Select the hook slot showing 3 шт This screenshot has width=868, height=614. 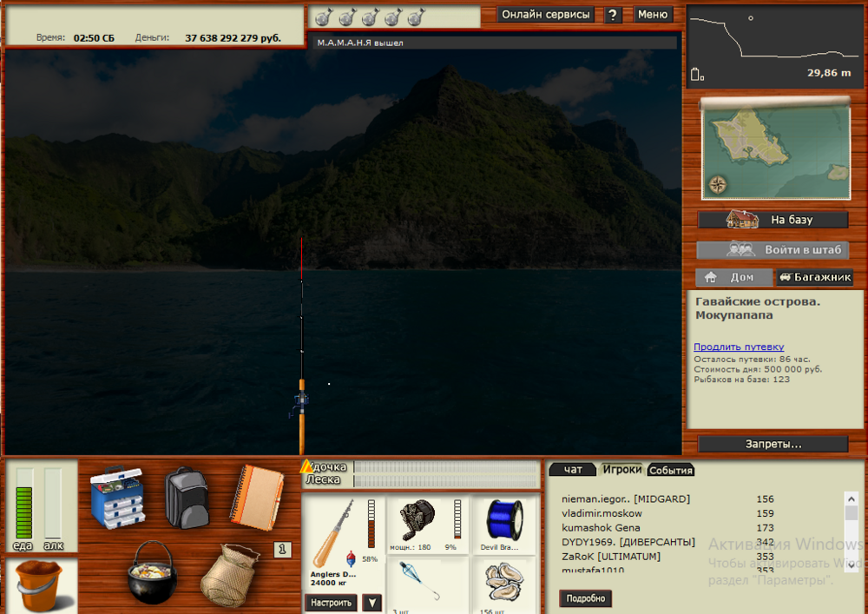coord(426,585)
